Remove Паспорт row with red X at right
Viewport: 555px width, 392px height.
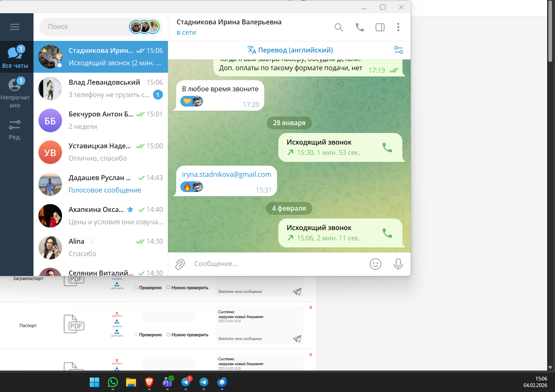point(311,307)
